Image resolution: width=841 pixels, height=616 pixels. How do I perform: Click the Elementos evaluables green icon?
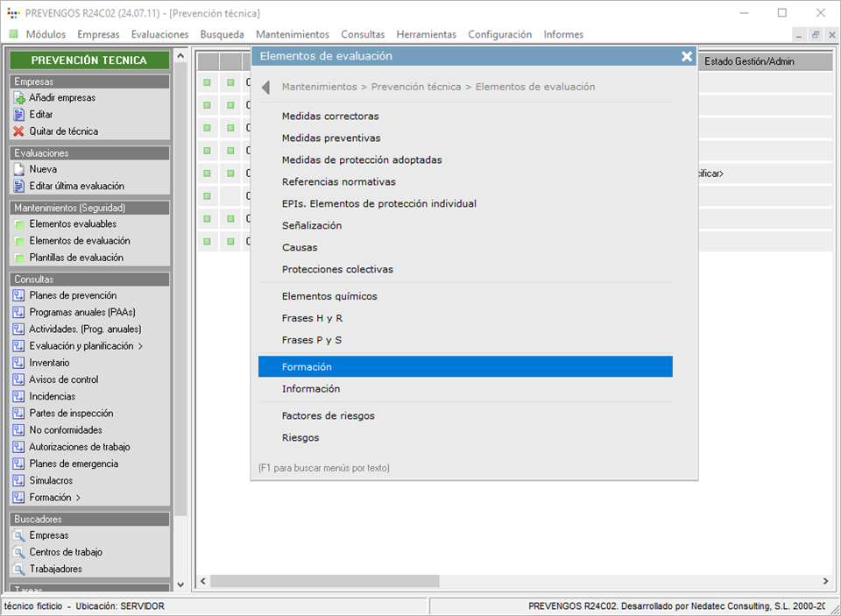(x=20, y=224)
